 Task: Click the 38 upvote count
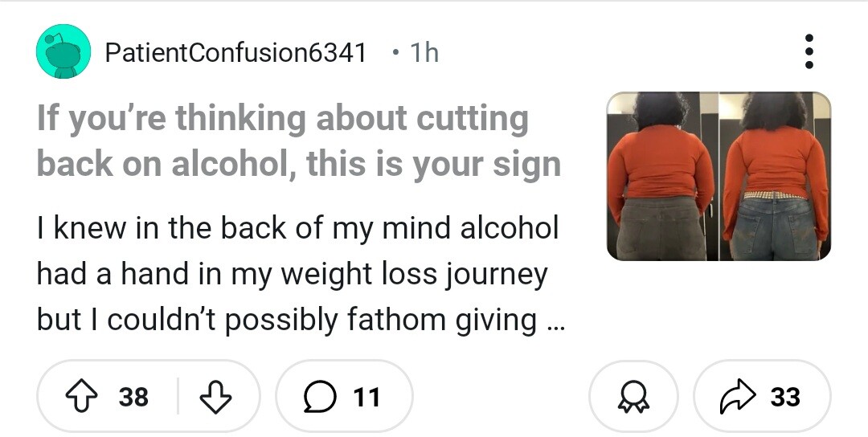133,397
